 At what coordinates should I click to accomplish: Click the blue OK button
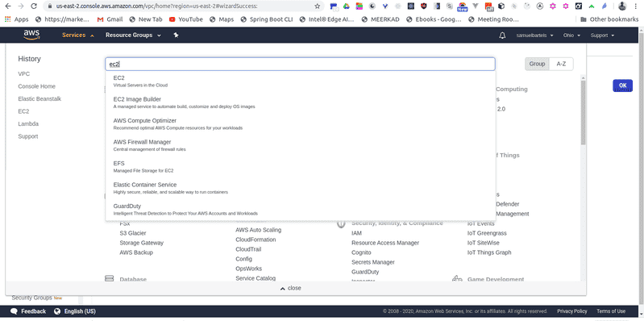point(623,85)
